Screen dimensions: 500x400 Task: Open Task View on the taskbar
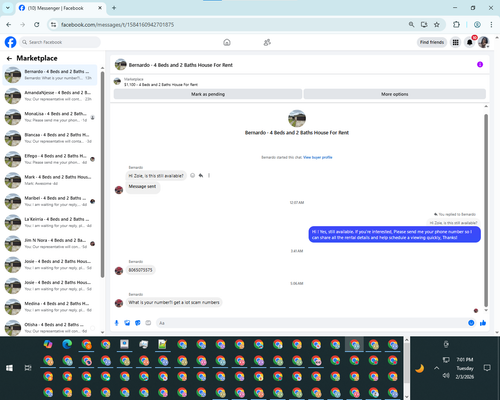tap(28, 368)
